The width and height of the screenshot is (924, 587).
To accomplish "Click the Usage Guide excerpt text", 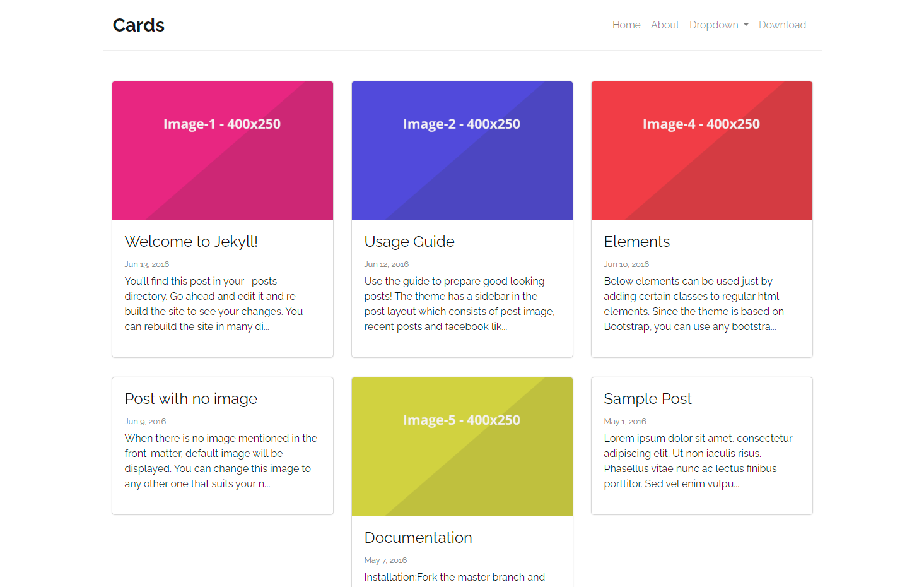I will (459, 304).
